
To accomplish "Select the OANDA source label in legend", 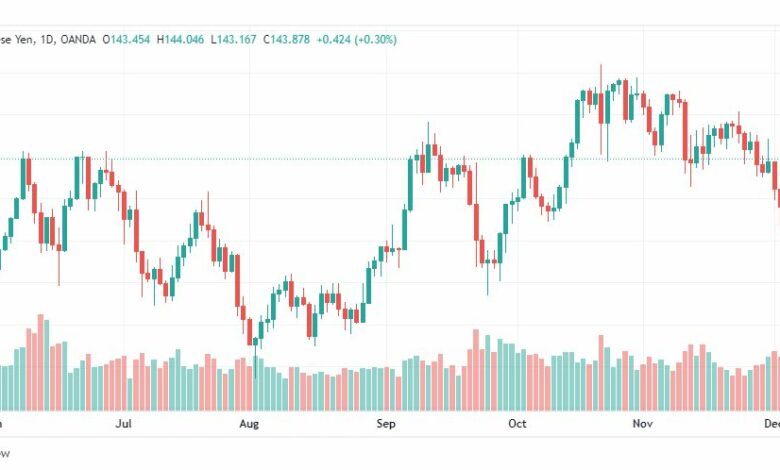I will [78, 39].
